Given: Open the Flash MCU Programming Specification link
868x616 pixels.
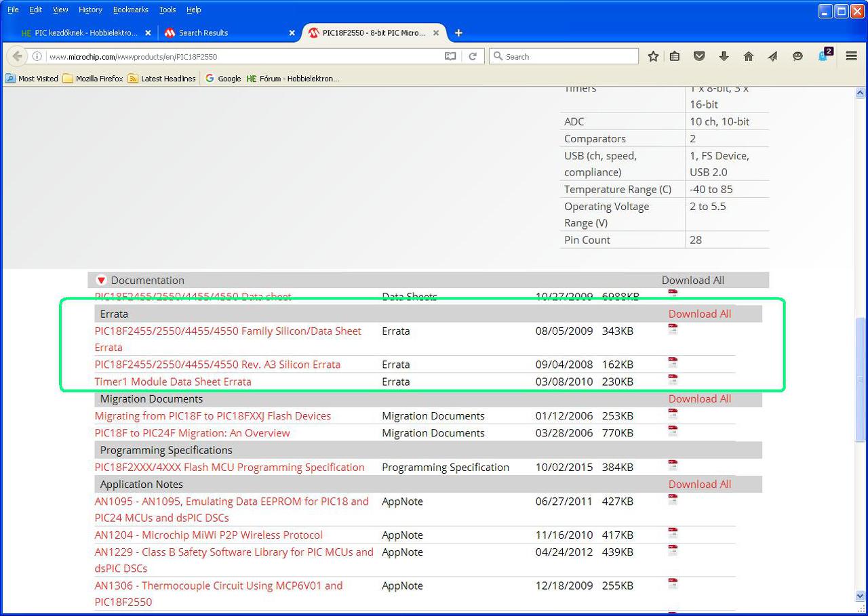Looking at the screenshot, I should click(229, 467).
